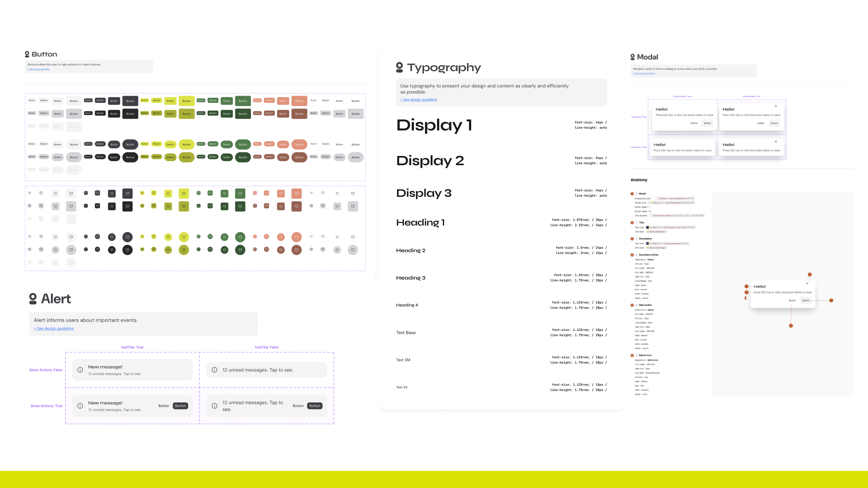Open the design guideline link under Modal

click(644, 73)
